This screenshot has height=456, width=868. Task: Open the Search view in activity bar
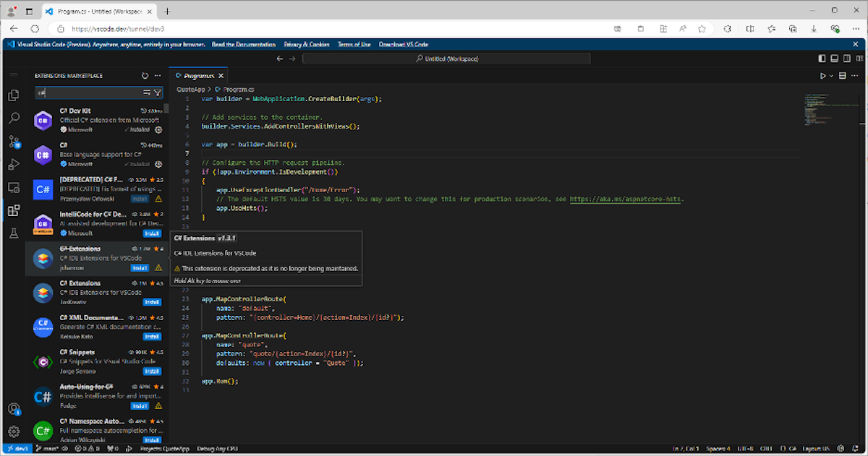click(x=13, y=119)
